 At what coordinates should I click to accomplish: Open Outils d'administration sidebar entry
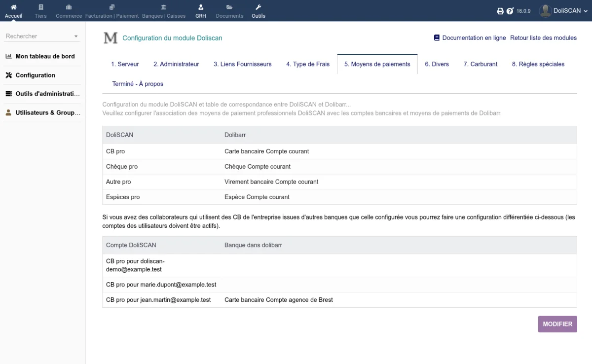48,94
